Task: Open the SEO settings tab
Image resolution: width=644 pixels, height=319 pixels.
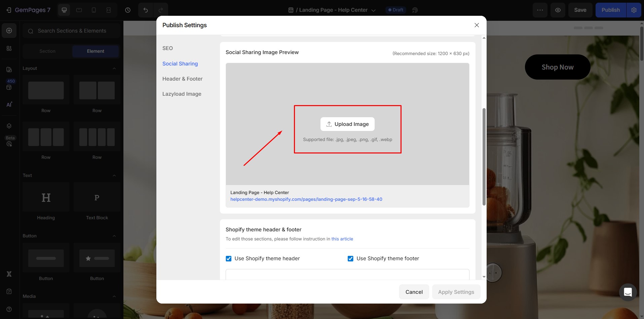Action: tap(167, 48)
